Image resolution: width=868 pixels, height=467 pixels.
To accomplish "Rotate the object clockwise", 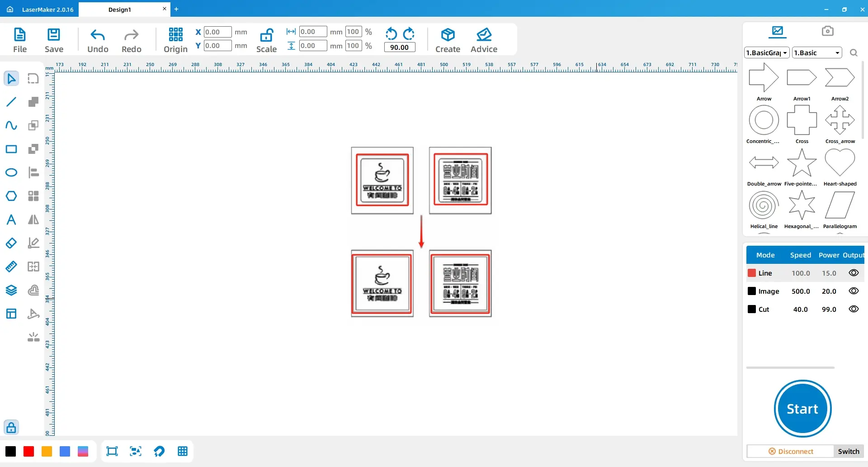I will pyautogui.click(x=409, y=33).
